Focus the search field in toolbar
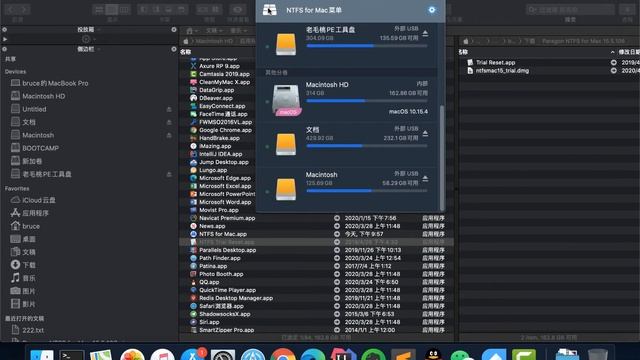Screen dimensions: 640x360 [570, 9]
